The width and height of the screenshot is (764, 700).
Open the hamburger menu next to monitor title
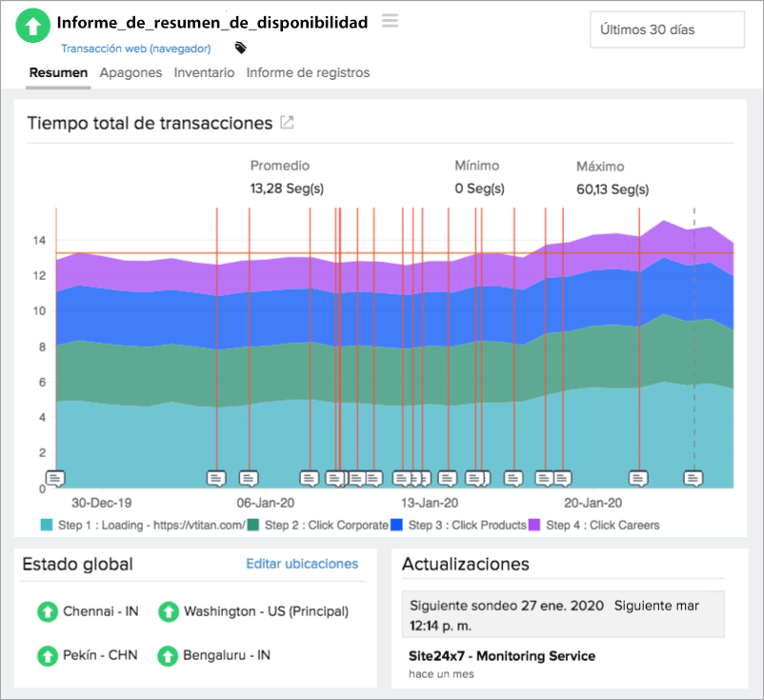pyautogui.click(x=390, y=21)
